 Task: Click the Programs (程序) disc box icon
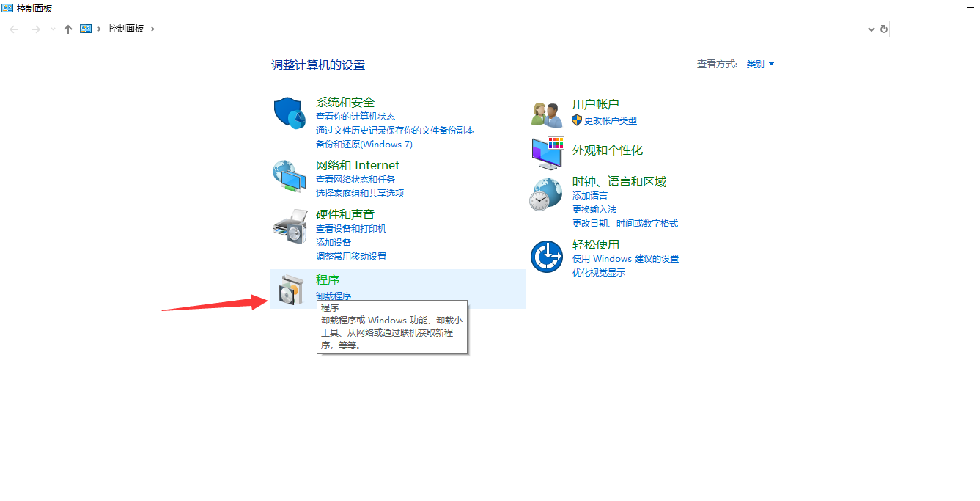coord(289,291)
